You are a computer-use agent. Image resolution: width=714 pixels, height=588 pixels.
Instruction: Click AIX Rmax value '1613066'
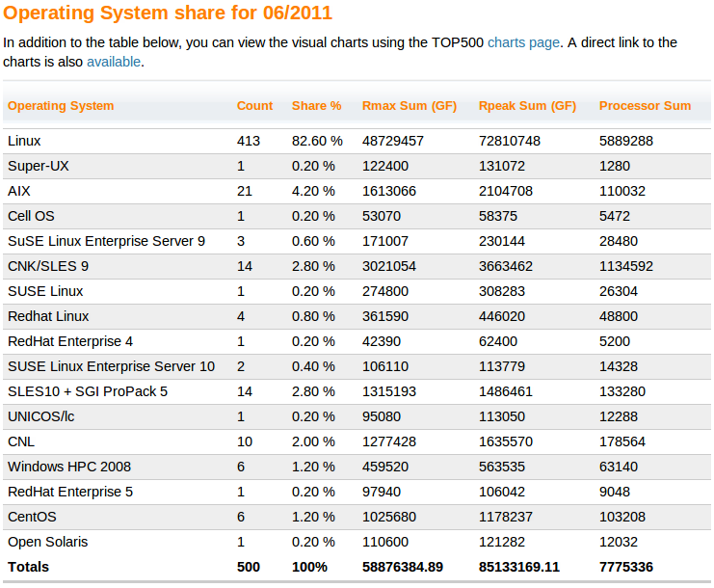click(x=389, y=191)
